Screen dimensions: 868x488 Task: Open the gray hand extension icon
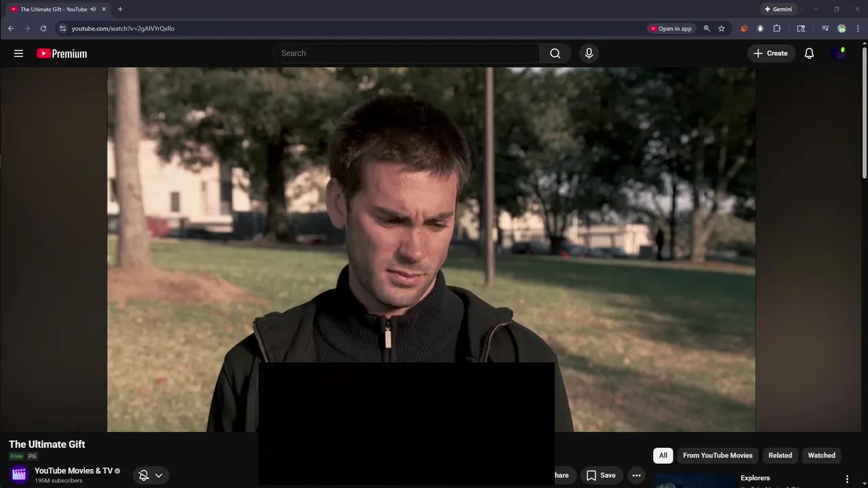click(760, 28)
